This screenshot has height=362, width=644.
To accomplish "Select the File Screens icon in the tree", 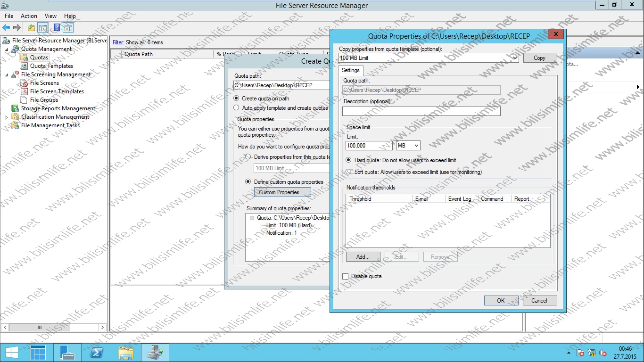I will pos(25,83).
